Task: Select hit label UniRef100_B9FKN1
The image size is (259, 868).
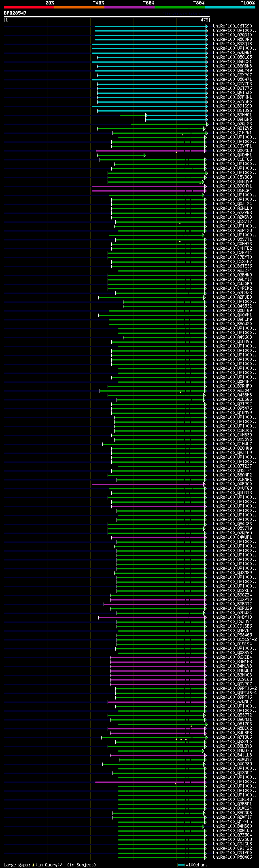Action: [x=232, y=97]
